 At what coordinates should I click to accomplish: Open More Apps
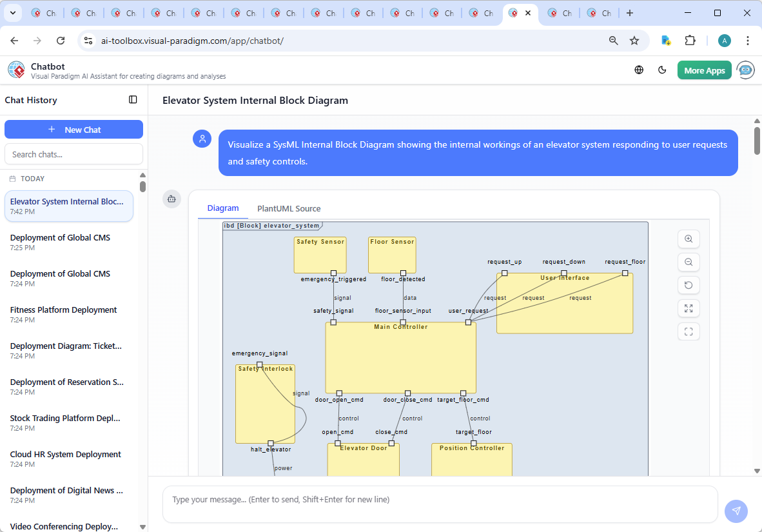[704, 70]
